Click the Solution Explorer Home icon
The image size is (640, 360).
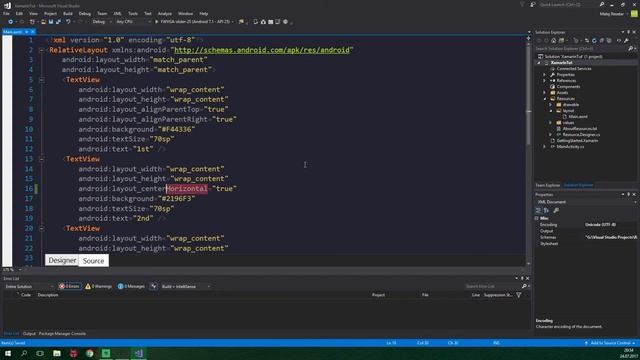(x=553, y=40)
